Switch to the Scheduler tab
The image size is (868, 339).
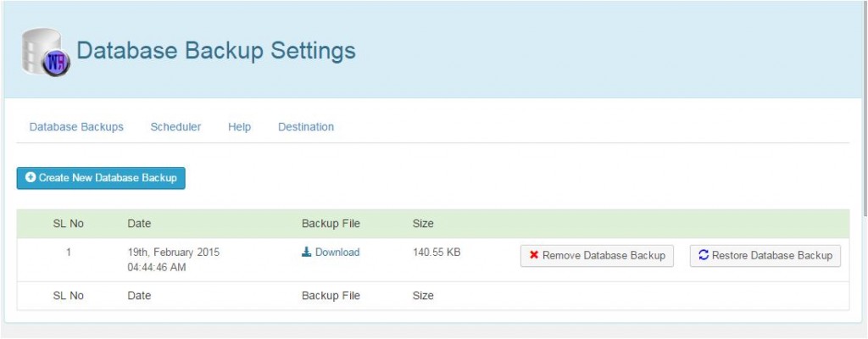point(175,127)
